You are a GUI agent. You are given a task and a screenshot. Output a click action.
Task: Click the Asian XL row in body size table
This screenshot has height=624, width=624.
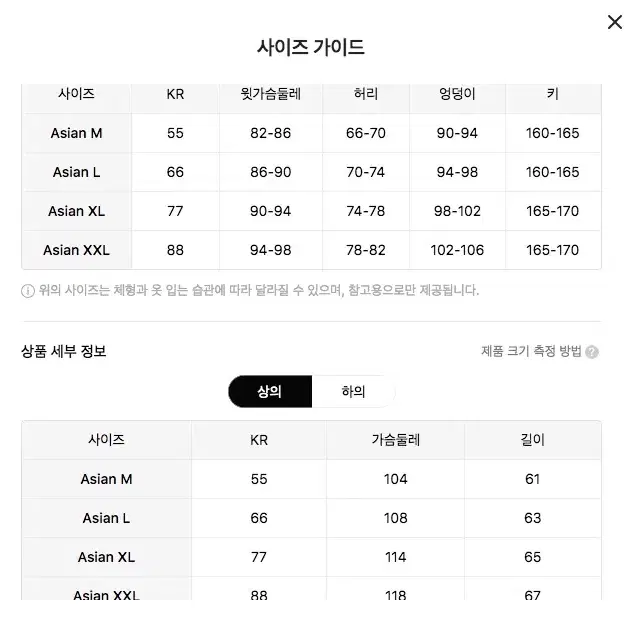tap(311, 211)
